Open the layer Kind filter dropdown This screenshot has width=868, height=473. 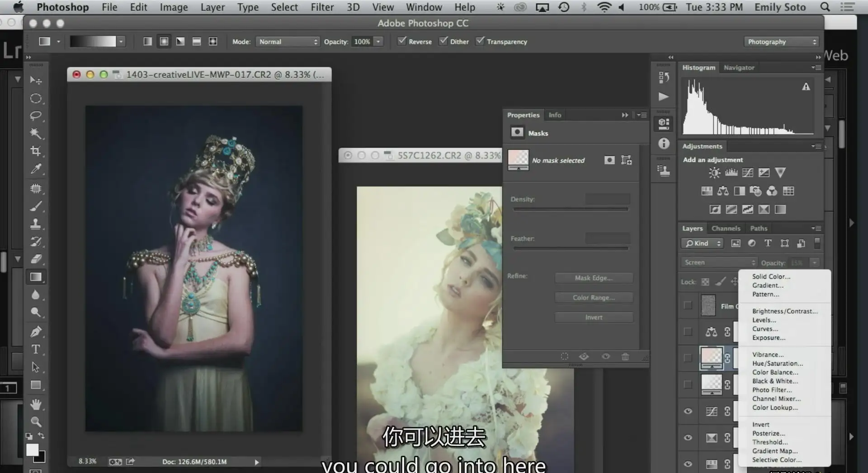[x=702, y=244]
